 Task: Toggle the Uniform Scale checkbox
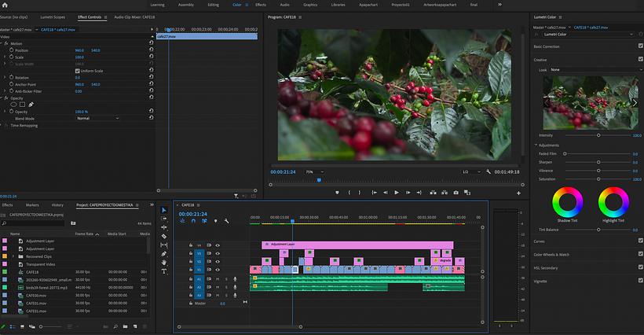[x=77, y=71]
